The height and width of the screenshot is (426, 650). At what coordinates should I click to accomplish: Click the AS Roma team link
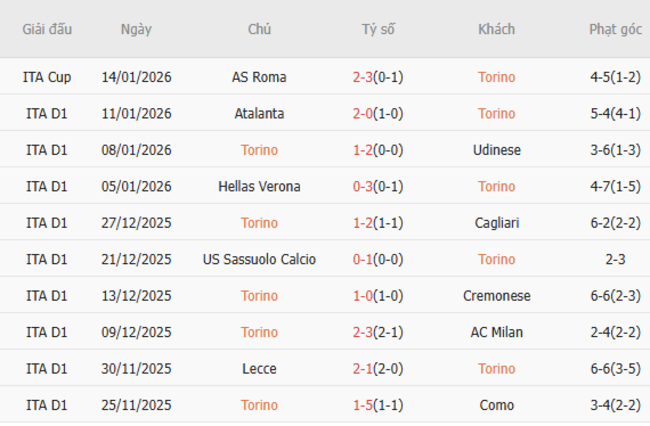(x=259, y=77)
